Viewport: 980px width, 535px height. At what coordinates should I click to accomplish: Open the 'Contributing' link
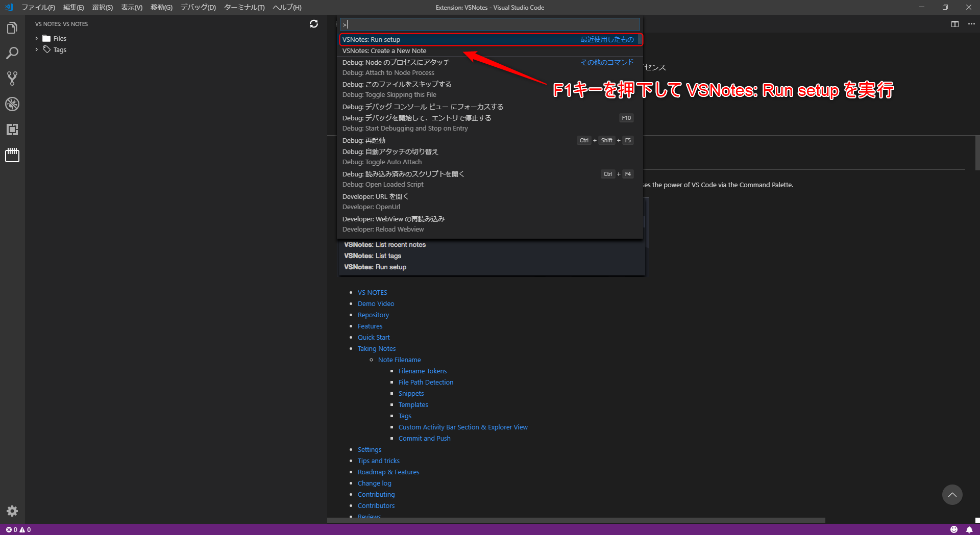376,494
